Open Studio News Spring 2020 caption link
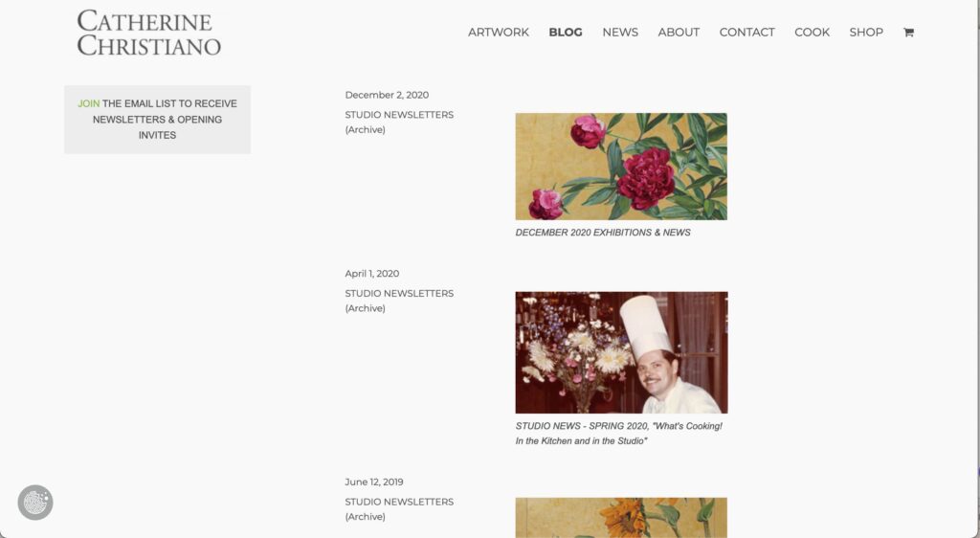980x538 pixels. [x=619, y=434]
